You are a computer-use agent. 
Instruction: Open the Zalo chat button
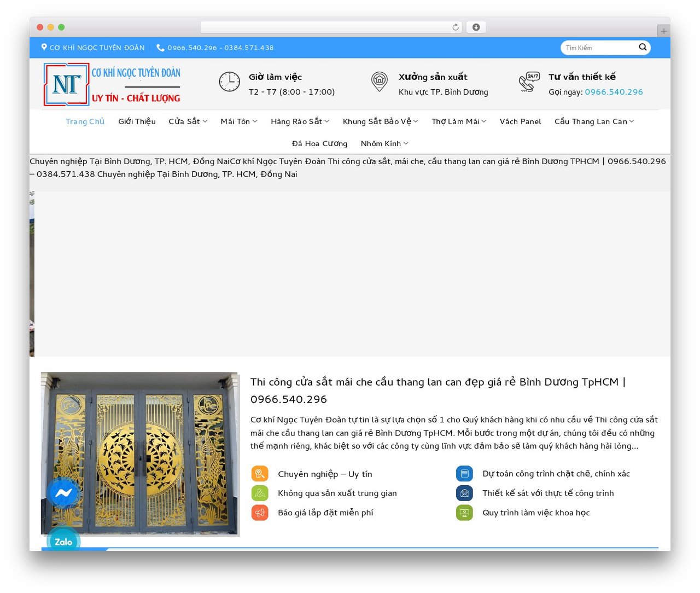tap(63, 542)
